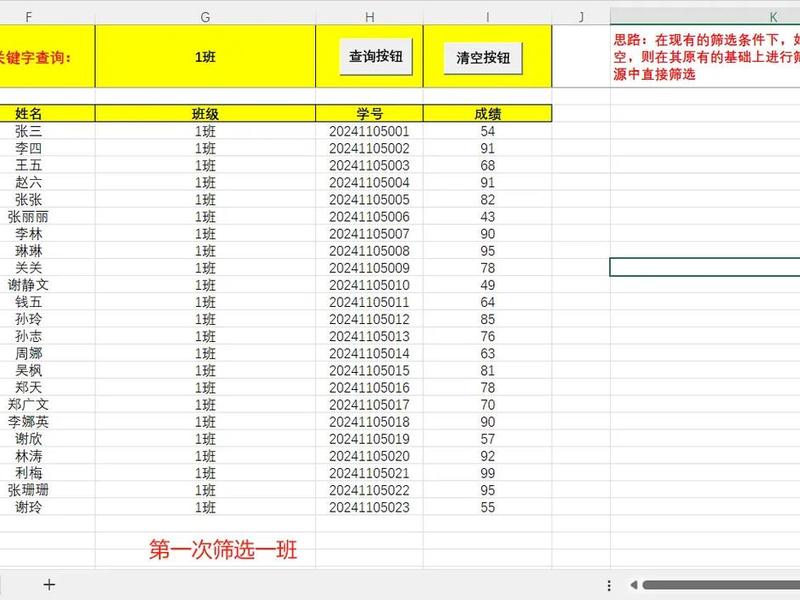Select column G header
Viewport: 800px width, 600px height.
[205, 17]
